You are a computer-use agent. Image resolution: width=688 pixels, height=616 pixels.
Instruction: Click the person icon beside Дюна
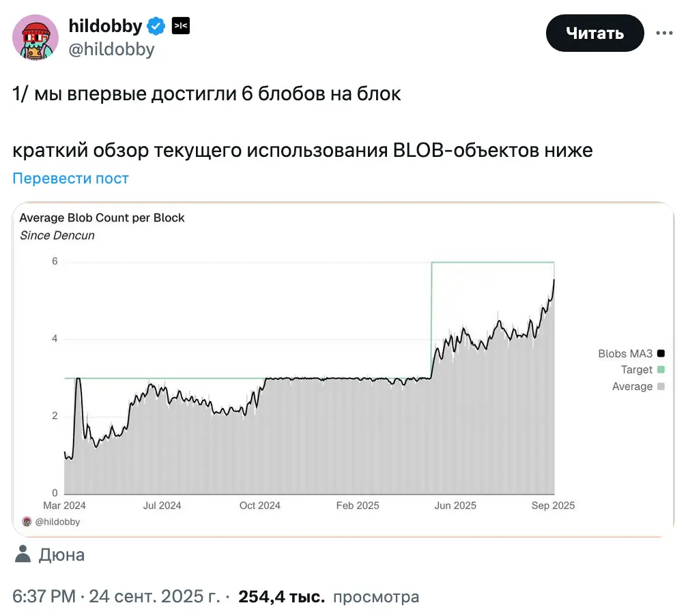tap(23, 555)
